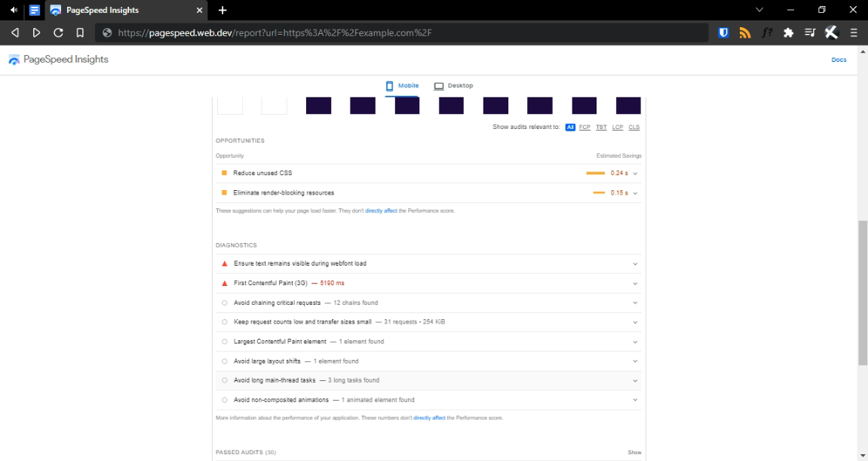Click the Bitwarden shield extension icon

tap(723, 33)
